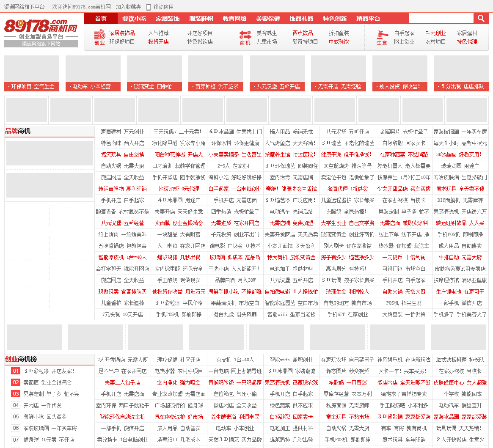Open the 自助火锅 无需大厨 listing under 特色卤味
Viewport: 493px width, 448px height.
point(122,166)
